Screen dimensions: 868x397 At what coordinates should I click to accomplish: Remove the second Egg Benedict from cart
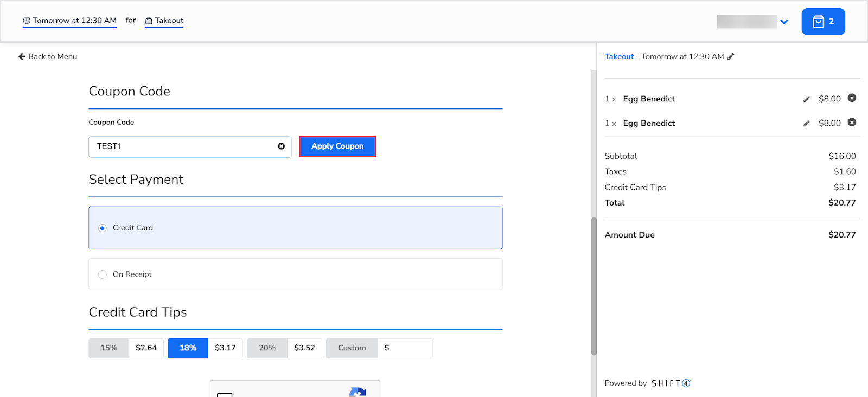[852, 123]
